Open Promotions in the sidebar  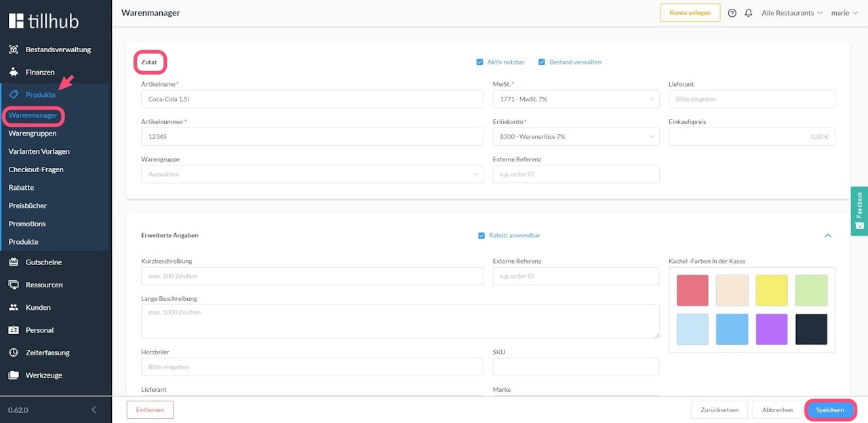pos(27,224)
